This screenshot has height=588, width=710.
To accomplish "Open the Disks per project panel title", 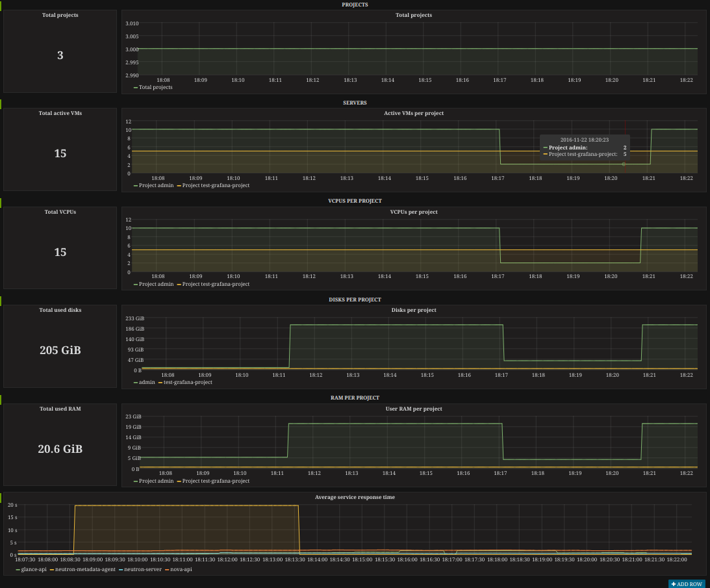I will click(x=413, y=311).
